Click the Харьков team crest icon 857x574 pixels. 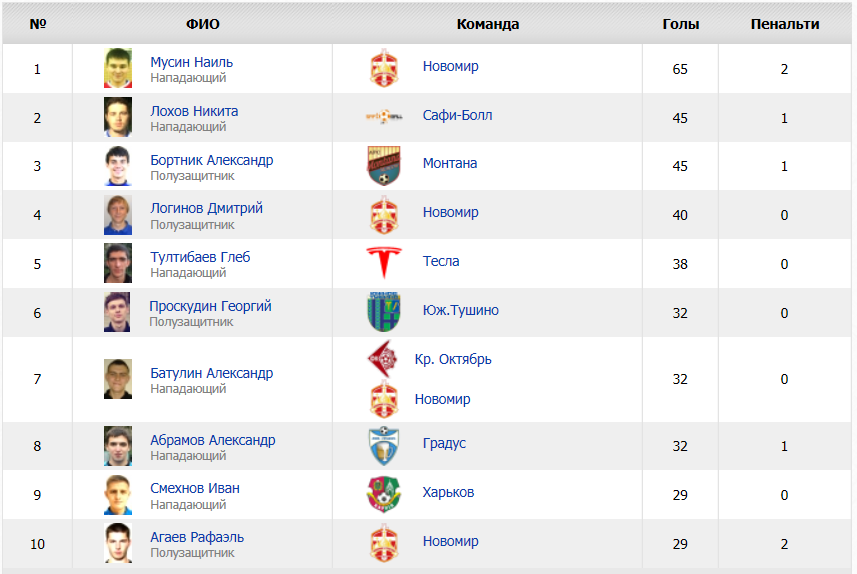[384, 494]
